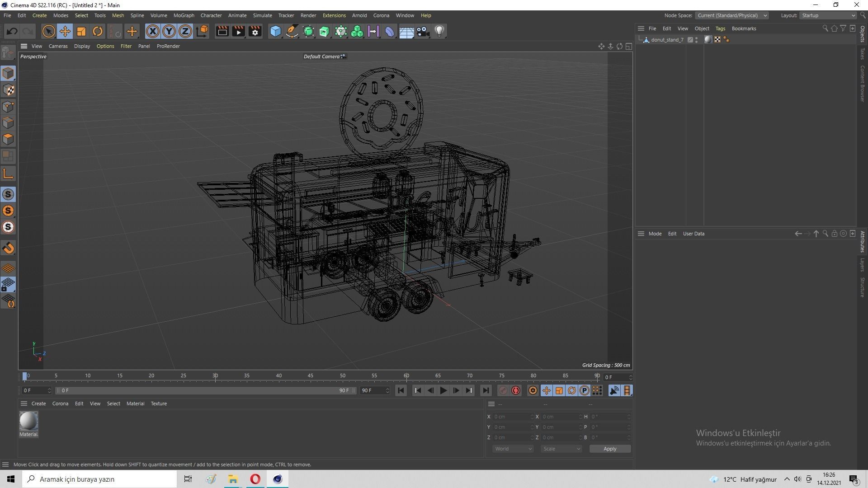
Task: Add an Extrude generator icon
Action: pyautogui.click(x=325, y=31)
